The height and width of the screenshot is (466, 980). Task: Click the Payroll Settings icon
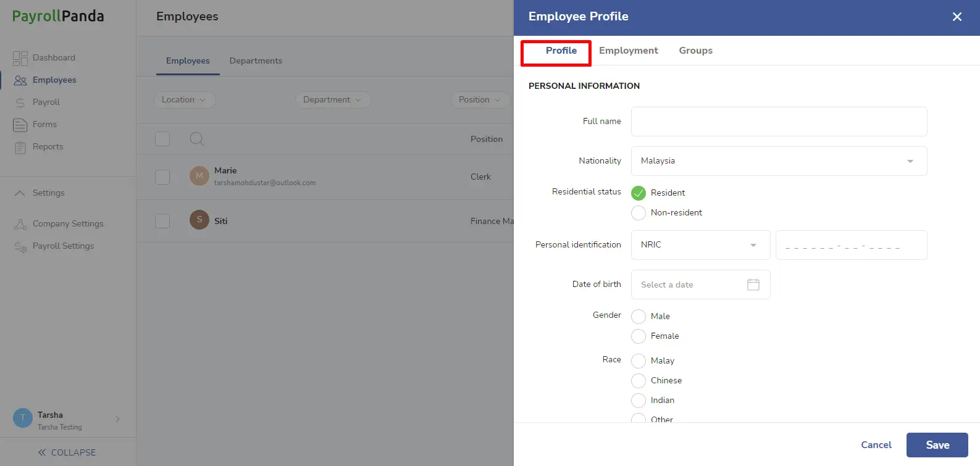point(20,246)
